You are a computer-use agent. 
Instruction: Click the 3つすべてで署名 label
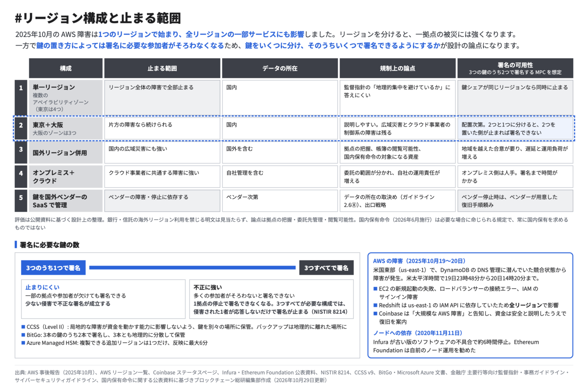[326, 268]
